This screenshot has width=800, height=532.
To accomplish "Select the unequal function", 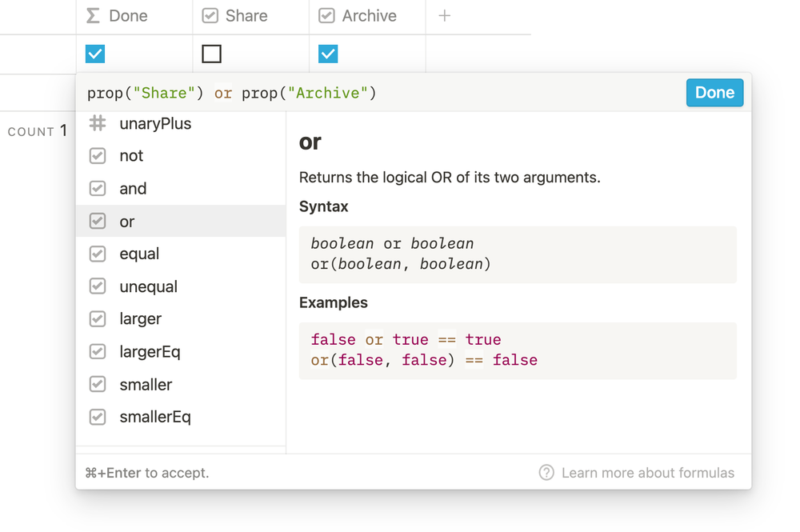I will [181, 286].
